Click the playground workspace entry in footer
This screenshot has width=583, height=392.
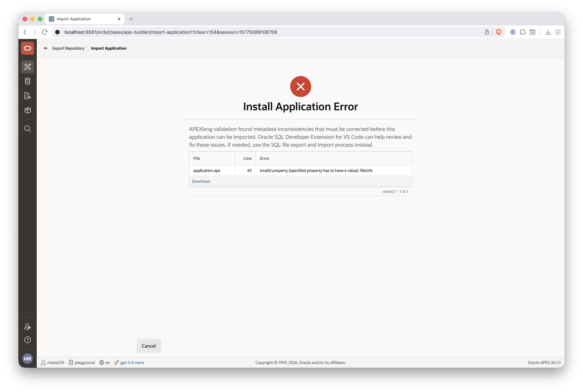(x=82, y=363)
